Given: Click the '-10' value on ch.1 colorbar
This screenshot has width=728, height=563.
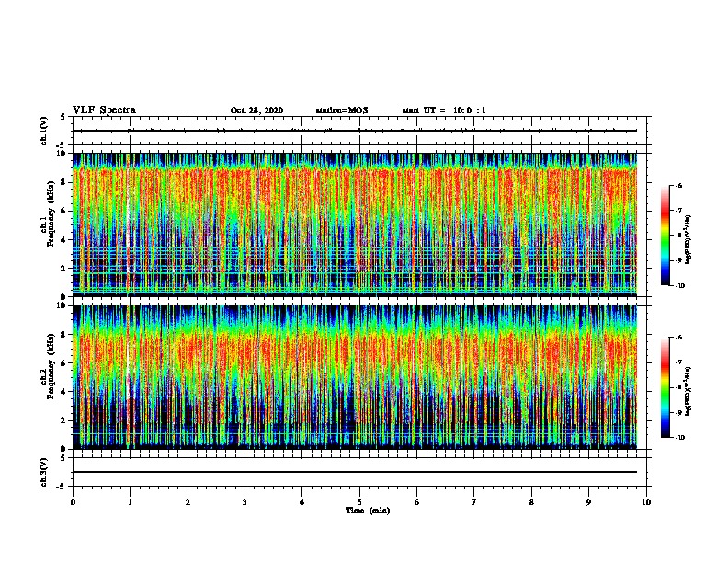Looking at the screenshot, I should [679, 286].
